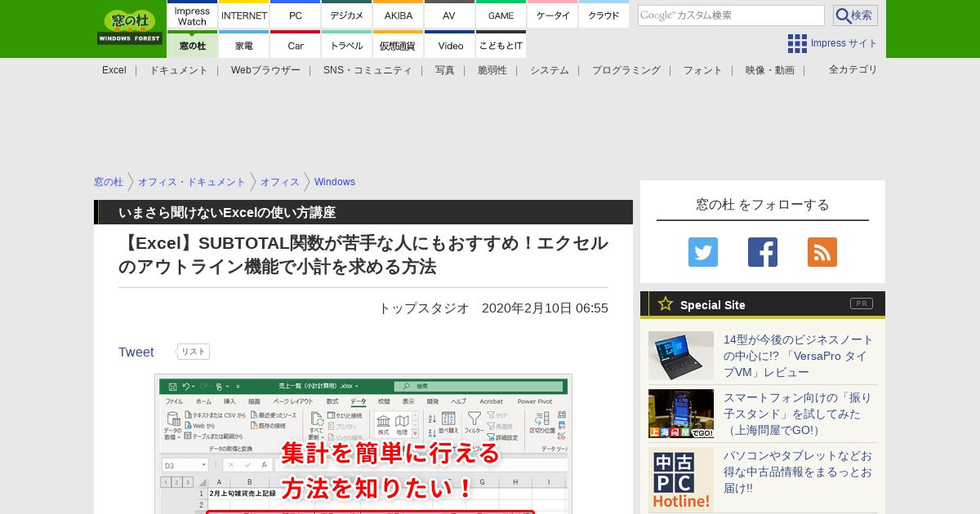Open the PC Watch tab
Viewport: 980px width, 514px height.
296,15
